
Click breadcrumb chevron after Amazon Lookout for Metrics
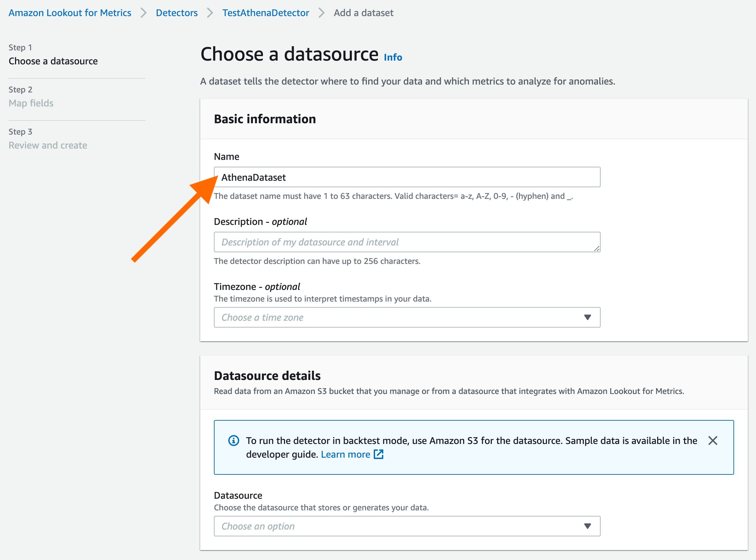click(143, 13)
